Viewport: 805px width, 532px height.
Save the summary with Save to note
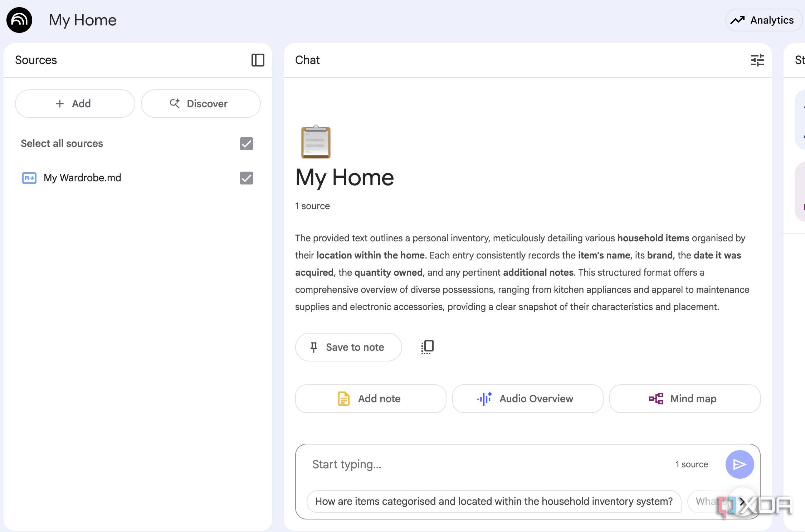coord(348,347)
